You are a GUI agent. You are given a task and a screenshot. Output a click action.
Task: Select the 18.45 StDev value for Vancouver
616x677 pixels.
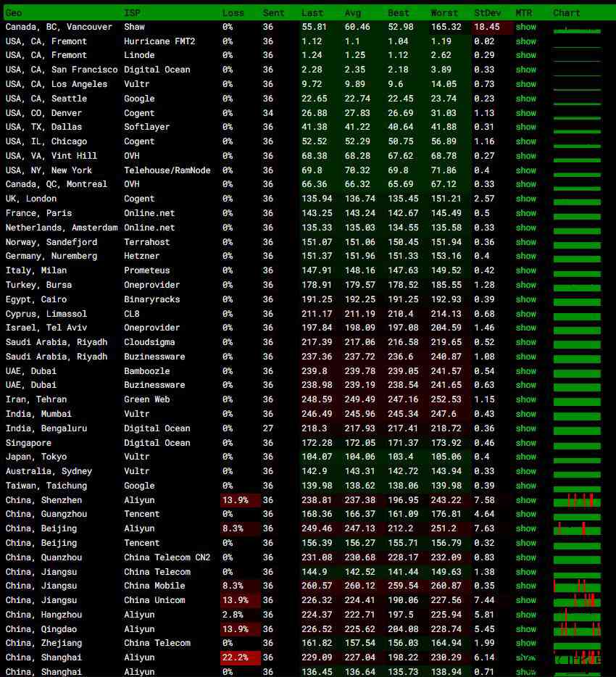point(487,27)
